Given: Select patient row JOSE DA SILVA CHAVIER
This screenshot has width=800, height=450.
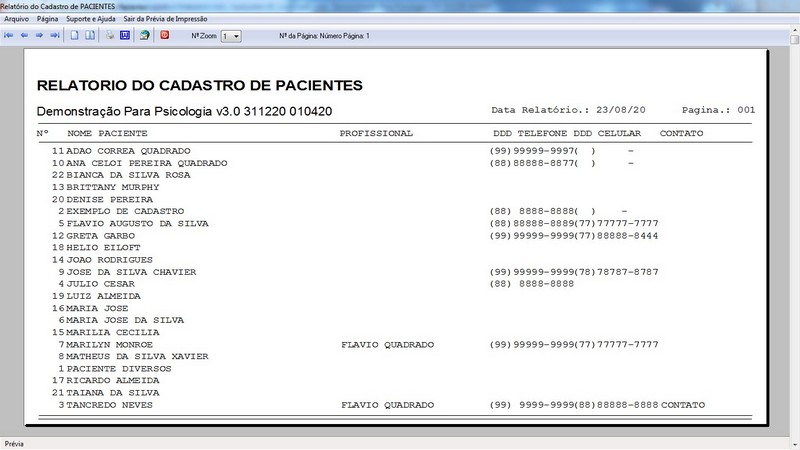Looking at the screenshot, I should (358, 272).
